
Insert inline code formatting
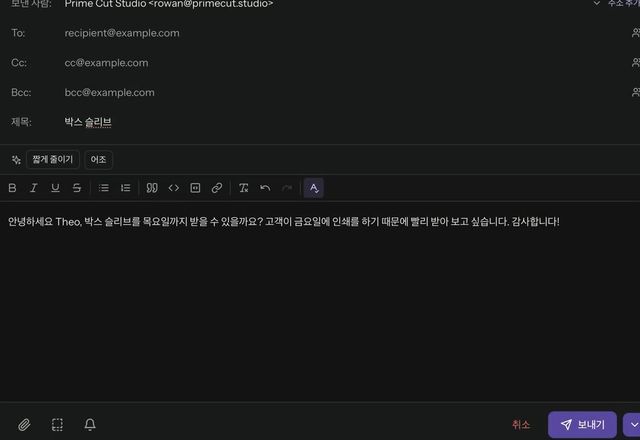[x=173, y=188]
